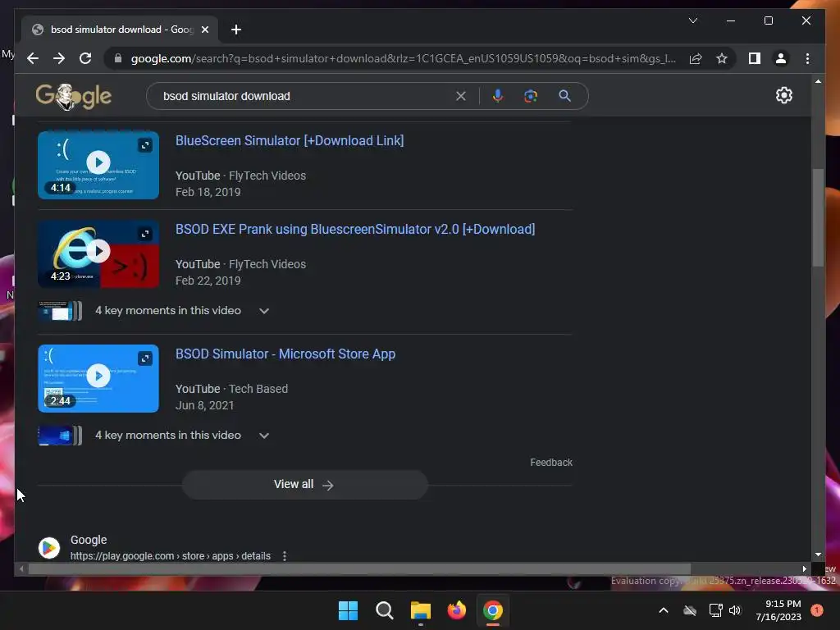Open BSOD Simulator - Microsoft Store App link
Screen dimensions: 840x630
285,354
